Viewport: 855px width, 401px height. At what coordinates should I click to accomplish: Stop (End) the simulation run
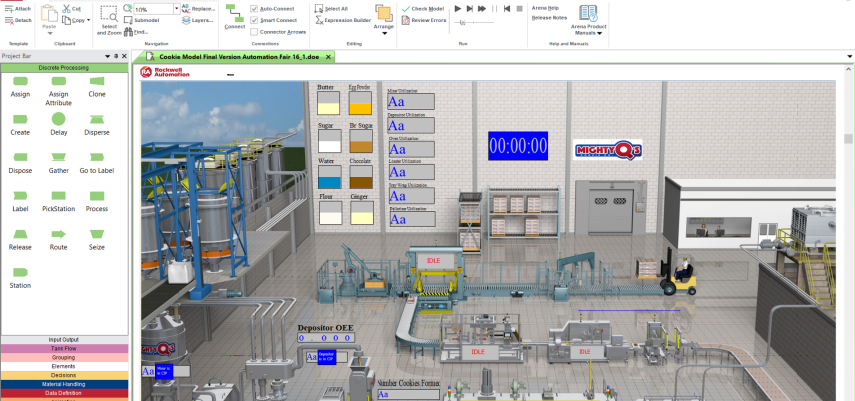click(x=519, y=9)
